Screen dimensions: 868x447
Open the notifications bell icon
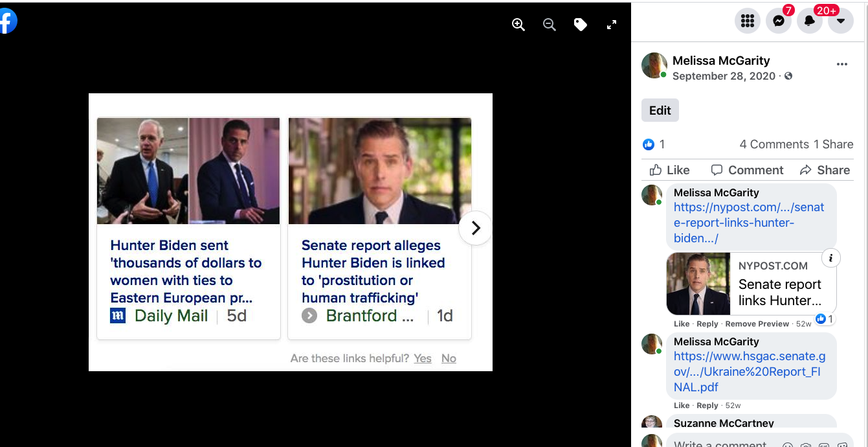click(810, 21)
